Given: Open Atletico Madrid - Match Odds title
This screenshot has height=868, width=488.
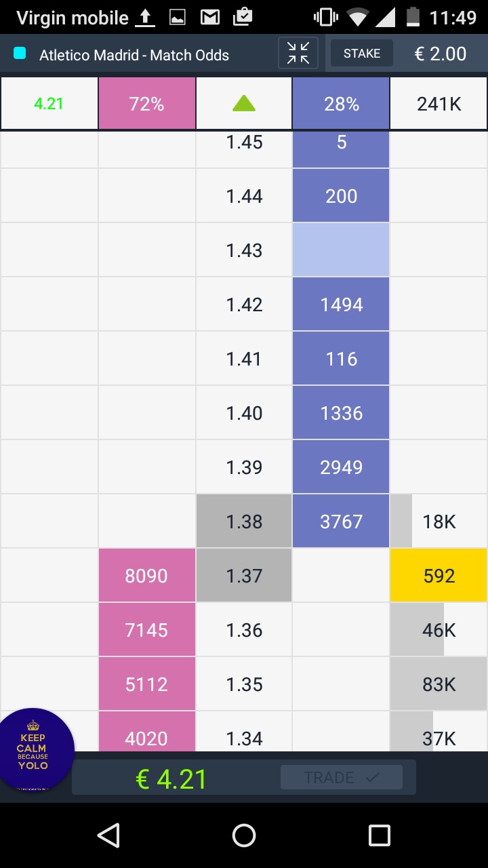Looking at the screenshot, I should pos(134,55).
